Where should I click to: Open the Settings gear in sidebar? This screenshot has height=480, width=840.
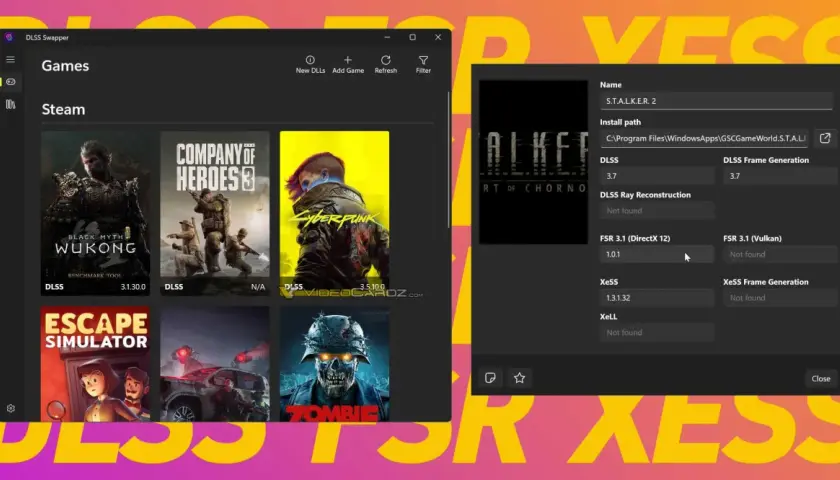click(x=11, y=408)
